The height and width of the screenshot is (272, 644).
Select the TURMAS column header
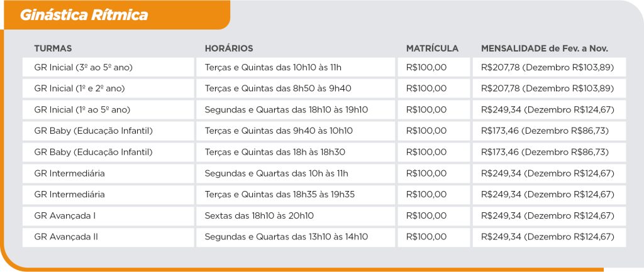click(53, 48)
